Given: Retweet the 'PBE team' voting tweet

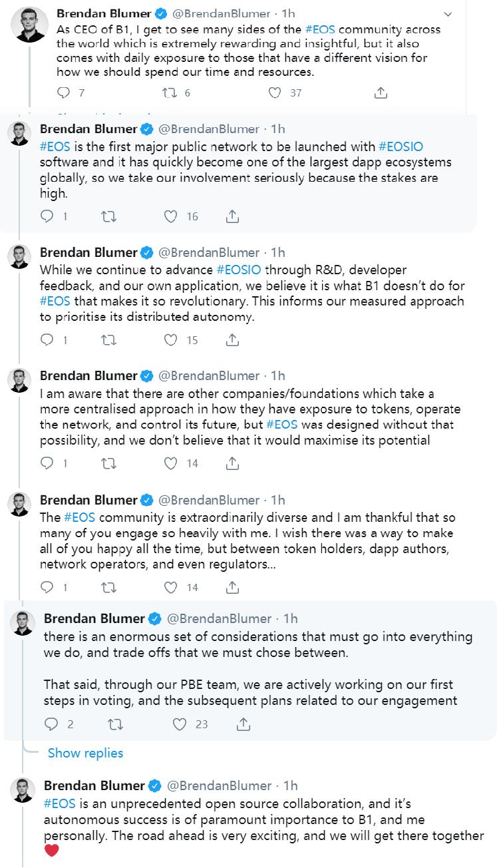Looking at the screenshot, I should (114, 724).
